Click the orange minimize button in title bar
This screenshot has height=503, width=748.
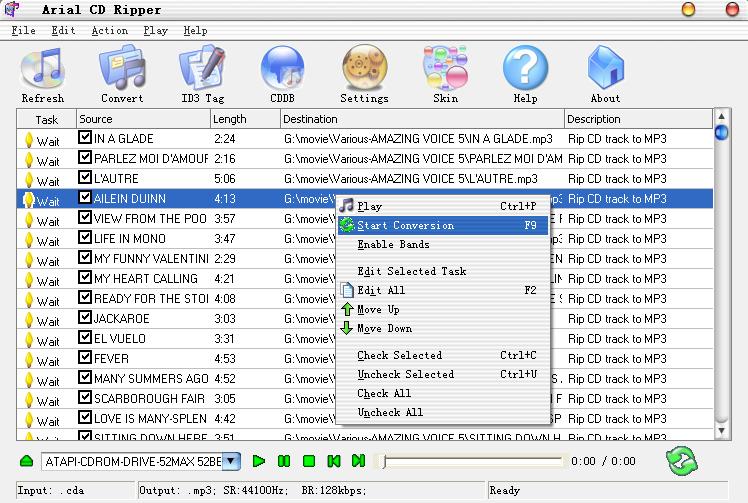688,9
